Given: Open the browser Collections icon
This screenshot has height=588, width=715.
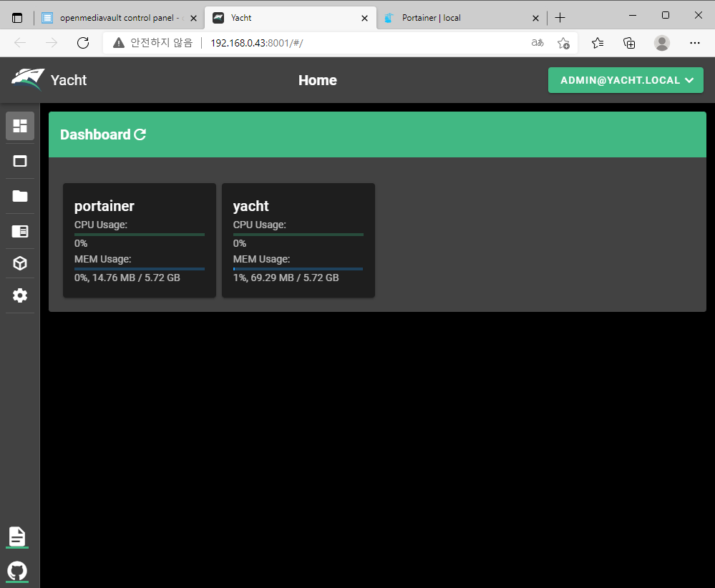Looking at the screenshot, I should coord(629,43).
